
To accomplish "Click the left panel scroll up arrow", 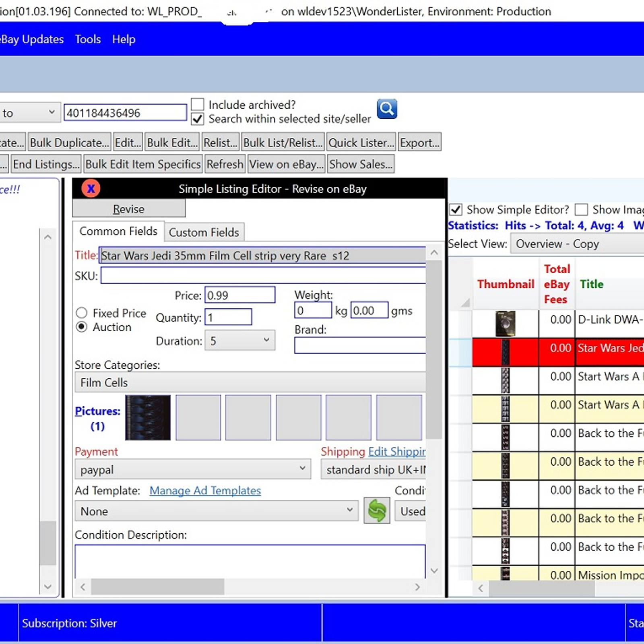I will (48, 237).
